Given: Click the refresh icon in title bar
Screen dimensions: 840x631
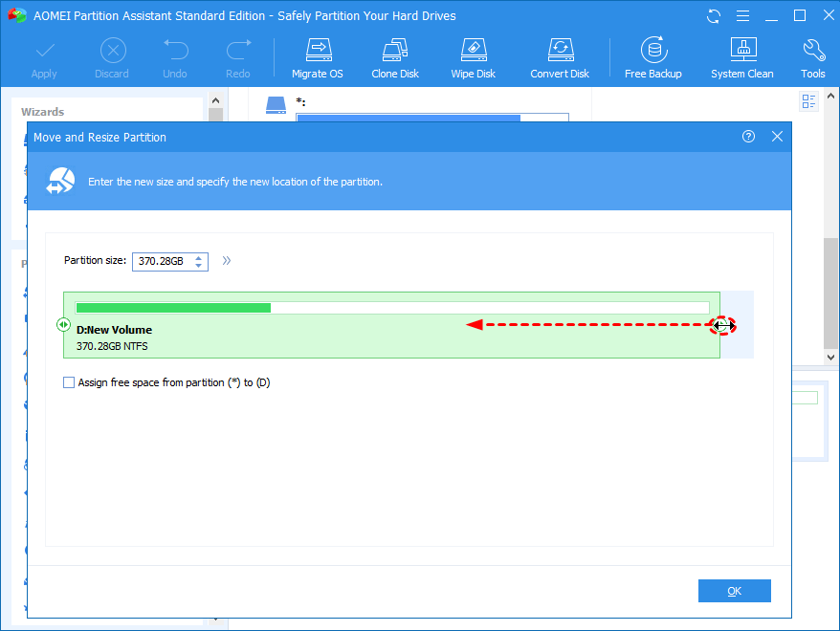Looking at the screenshot, I should coord(714,16).
